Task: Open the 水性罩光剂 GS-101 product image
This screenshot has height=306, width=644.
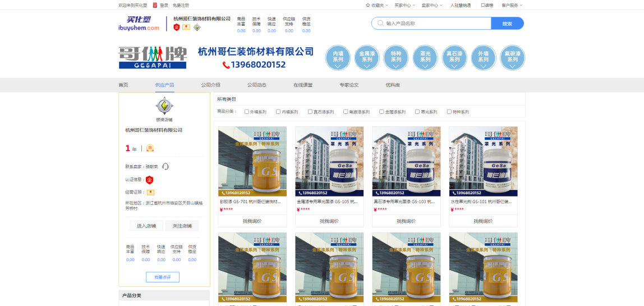Action: click(484, 161)
